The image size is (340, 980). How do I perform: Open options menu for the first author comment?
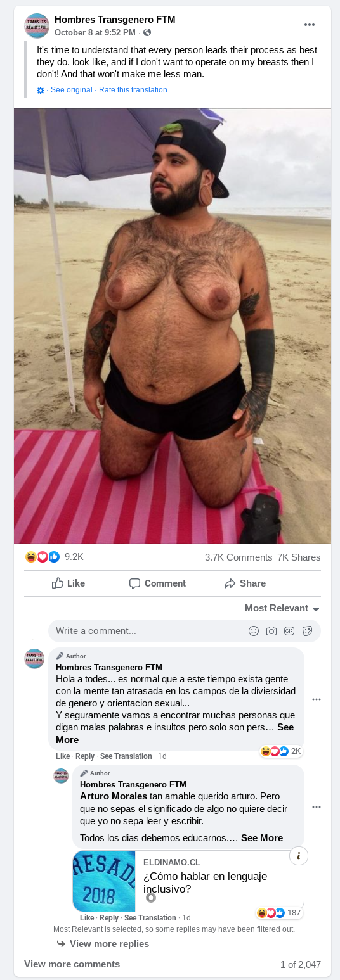(x=317, y=699)
